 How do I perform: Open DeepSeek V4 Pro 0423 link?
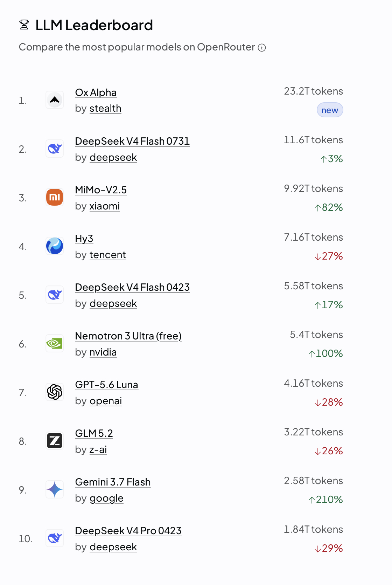click(128, 531)
